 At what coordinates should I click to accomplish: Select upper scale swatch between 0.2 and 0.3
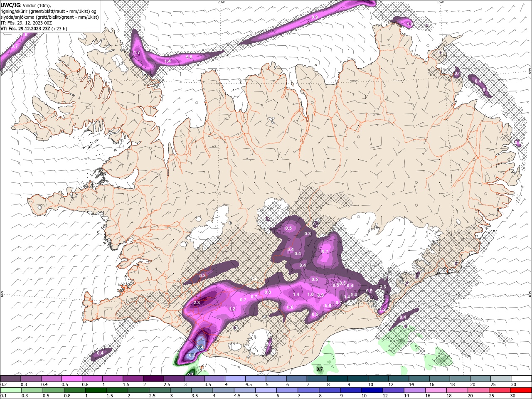(x=11, y=379)
